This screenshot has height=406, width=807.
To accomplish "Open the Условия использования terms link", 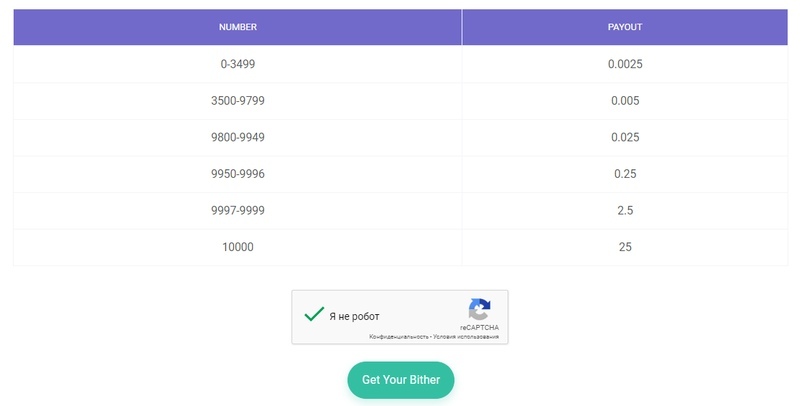I will [467, 337].
